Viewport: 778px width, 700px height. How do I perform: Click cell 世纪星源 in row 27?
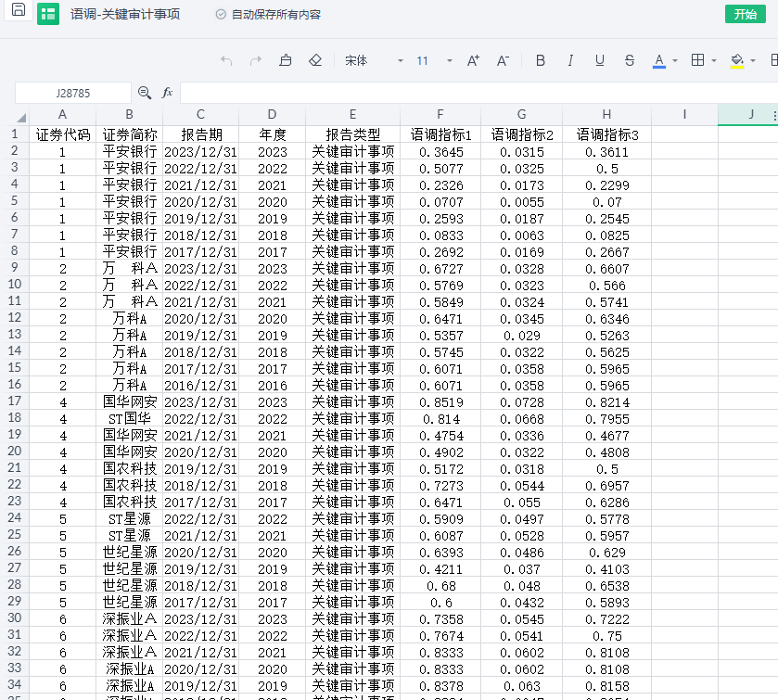(129, 568)
